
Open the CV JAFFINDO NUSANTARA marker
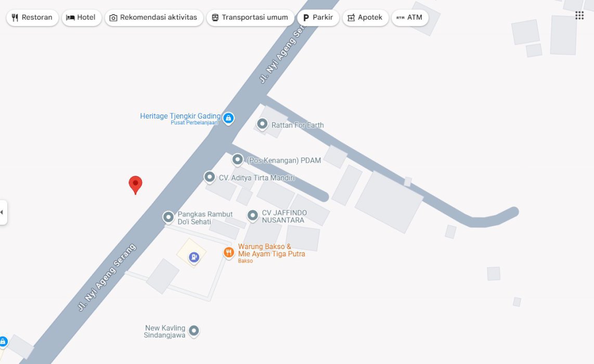coord(253,215)
